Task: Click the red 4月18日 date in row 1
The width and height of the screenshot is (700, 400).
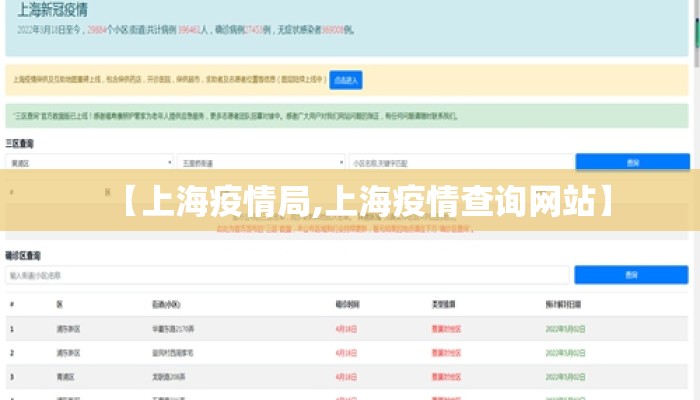Action: point(346,327)
